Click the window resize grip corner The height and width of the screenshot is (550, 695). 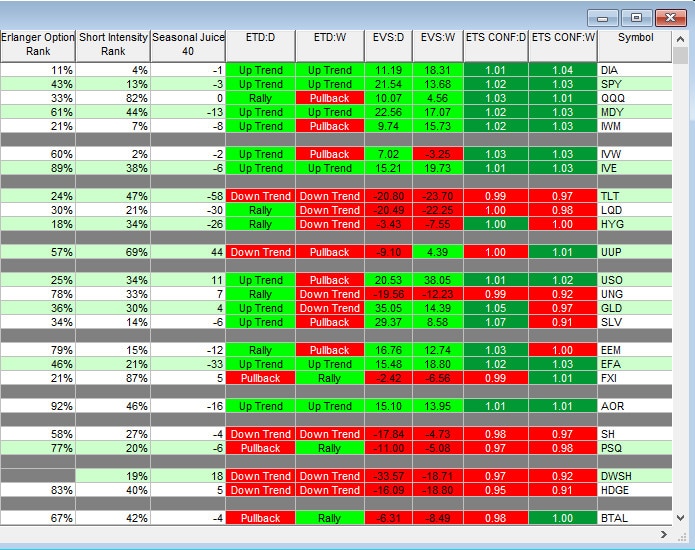click(x=682, y=537)
